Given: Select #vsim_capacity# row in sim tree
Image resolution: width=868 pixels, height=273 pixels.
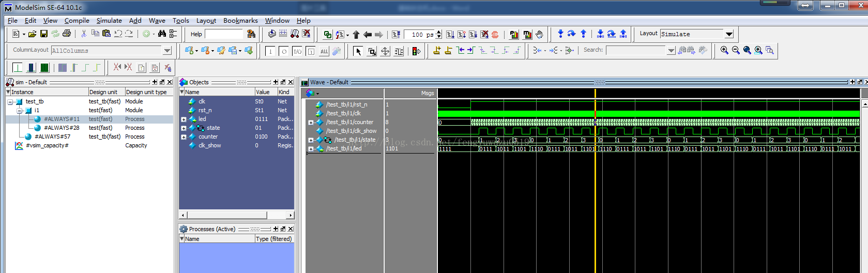Looking at the screenshot, I should 47,145.
